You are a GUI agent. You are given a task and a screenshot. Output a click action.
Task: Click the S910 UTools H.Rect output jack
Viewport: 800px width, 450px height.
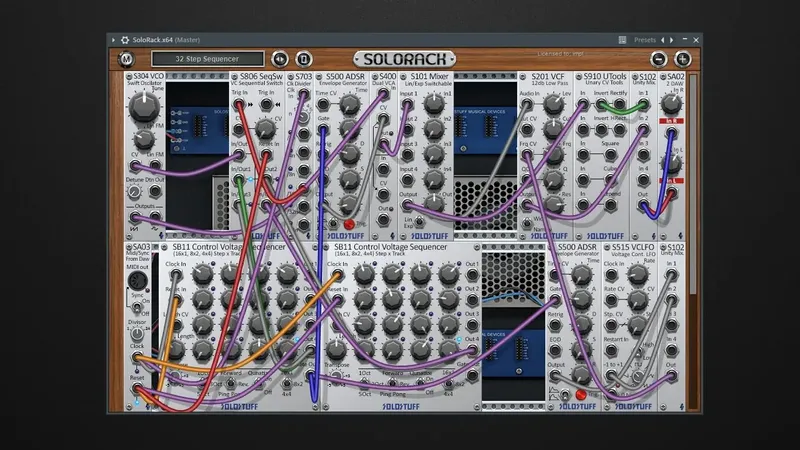point(619,130)
